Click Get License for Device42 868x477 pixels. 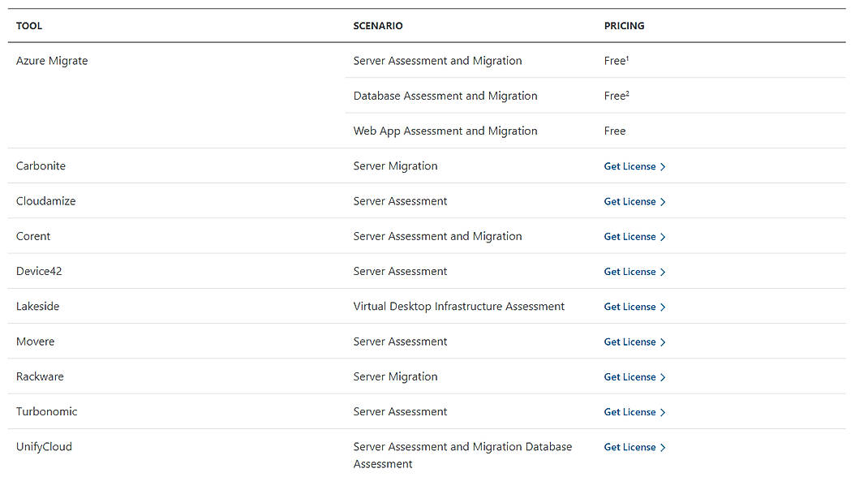[x=629, y=271]
